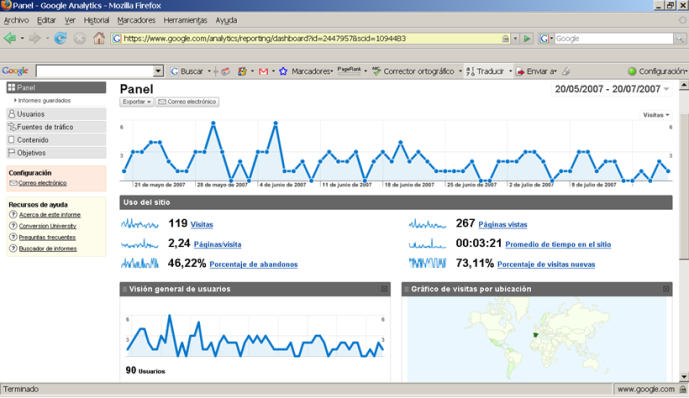
Task: Open Objetivos section in sidebar
Action: click(56, 153)
